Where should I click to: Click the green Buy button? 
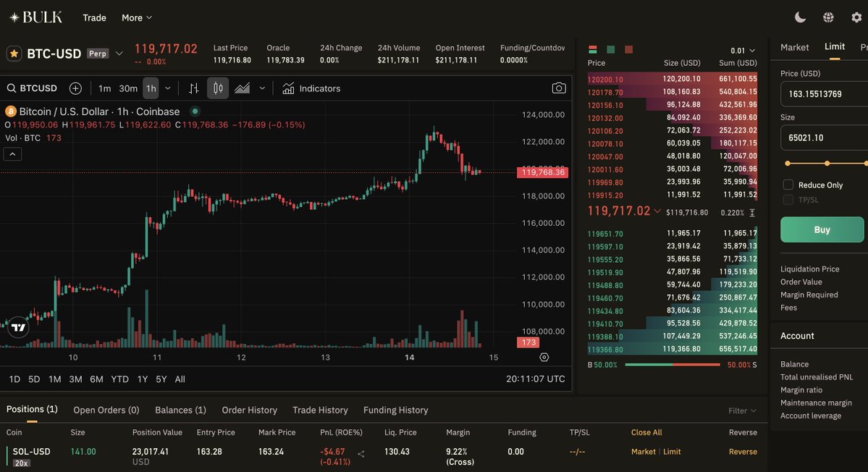pyautogui.click(x=822, y=229)
